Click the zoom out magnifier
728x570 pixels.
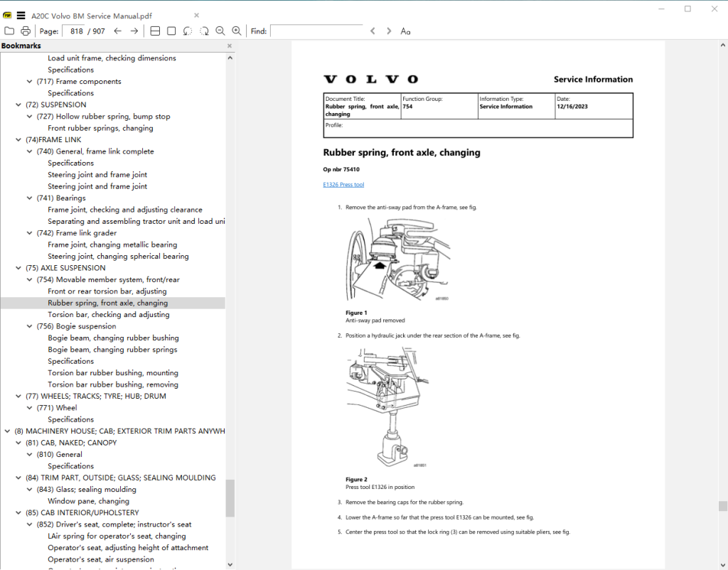coord(220,31)
